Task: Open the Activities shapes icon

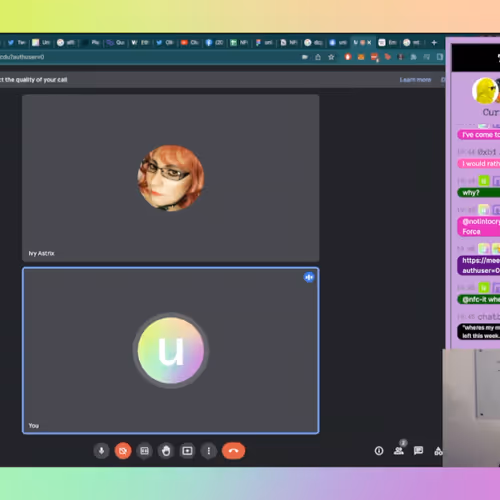Action: coord(438,451)
